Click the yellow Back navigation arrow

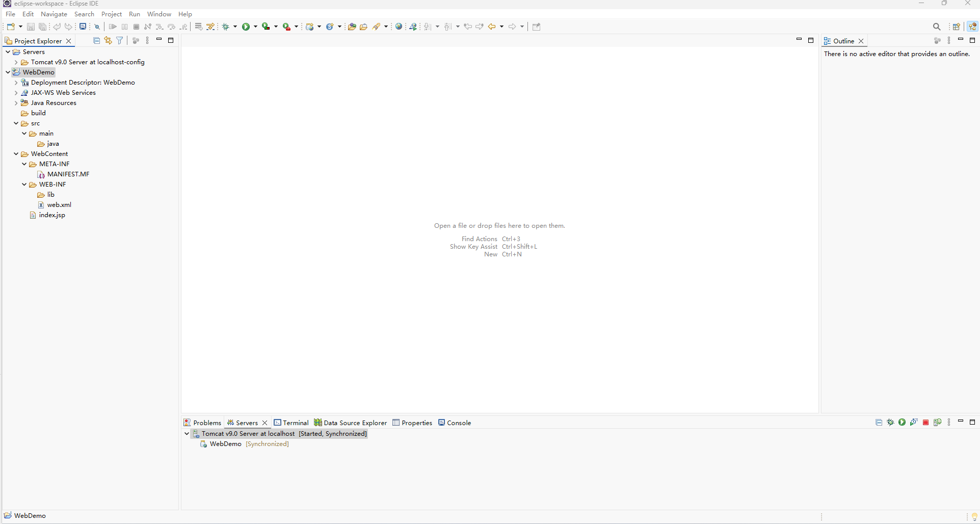point(492,27)
